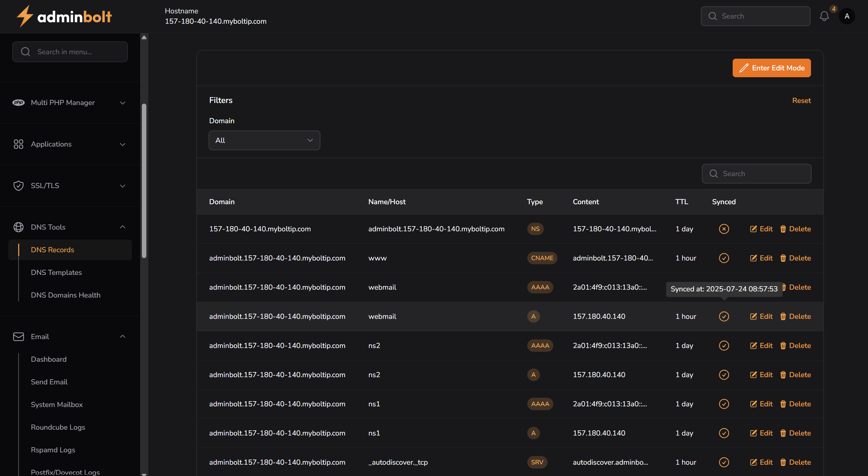Click the trash Delete icon for the SRV record
The height and width of the screenshot is (476, 868).
[783, 462]
